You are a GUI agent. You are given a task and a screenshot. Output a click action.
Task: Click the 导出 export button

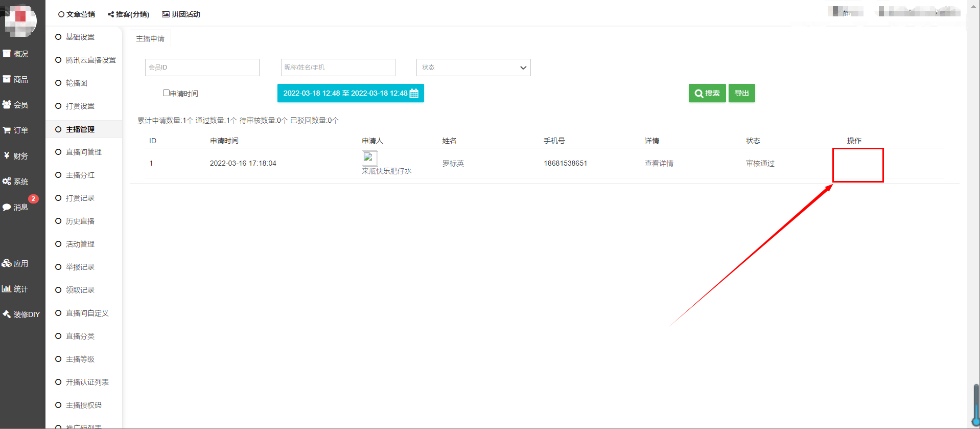(741, 93)
